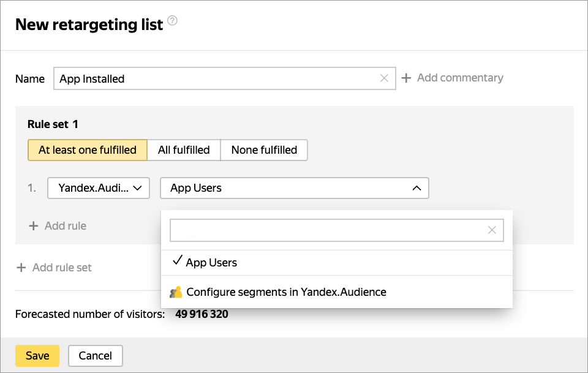Screen dimensions: 588x373
Task: Pick the App Users option in the list
Action: (211, 263)
